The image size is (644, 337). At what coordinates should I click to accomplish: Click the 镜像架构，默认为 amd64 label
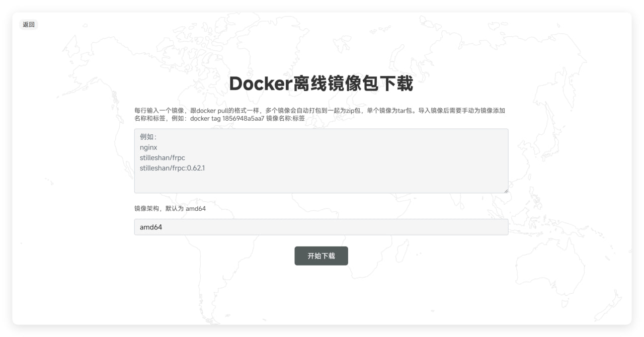pyautogui.click(x=170, y=208)
